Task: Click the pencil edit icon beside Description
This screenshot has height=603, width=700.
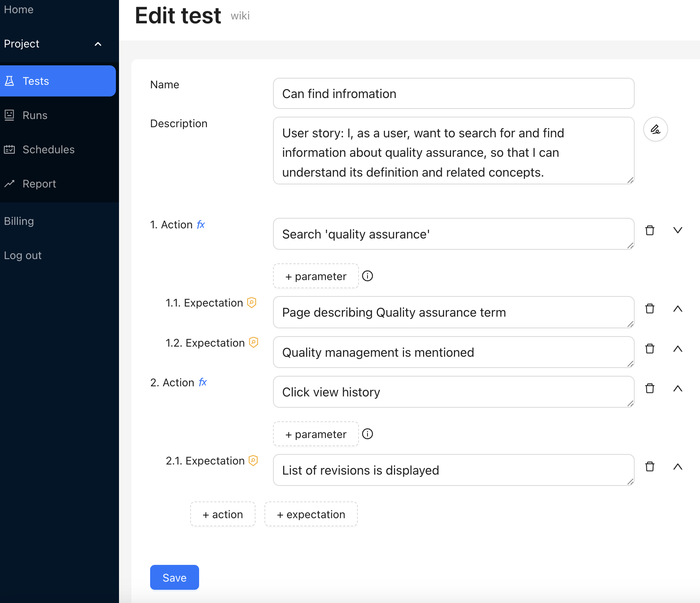Action: [x=655, y=129]
